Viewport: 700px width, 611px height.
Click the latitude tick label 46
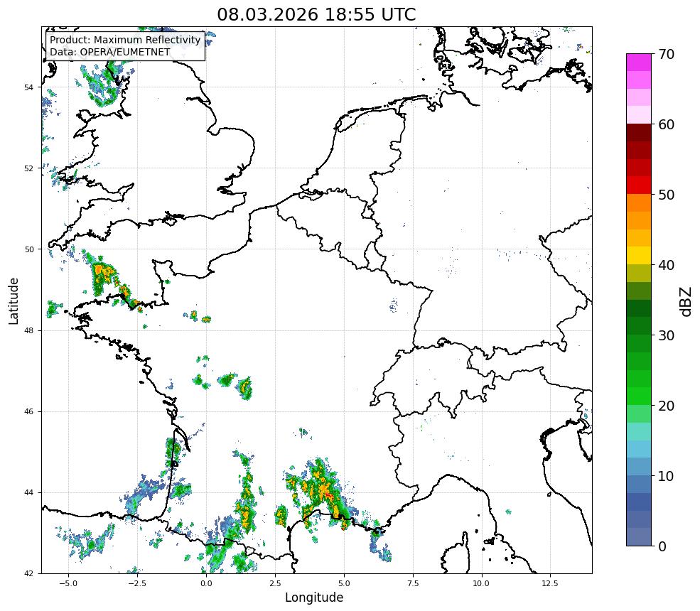coord(28,411)
